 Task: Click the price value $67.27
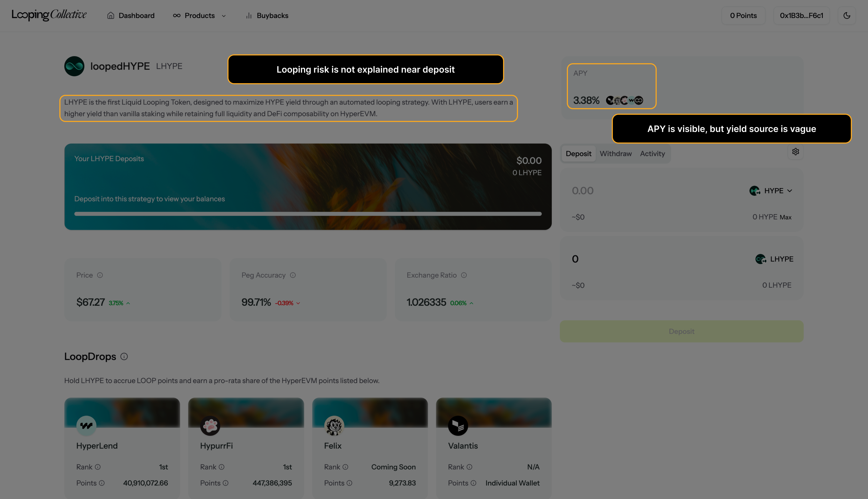point(90,302)
